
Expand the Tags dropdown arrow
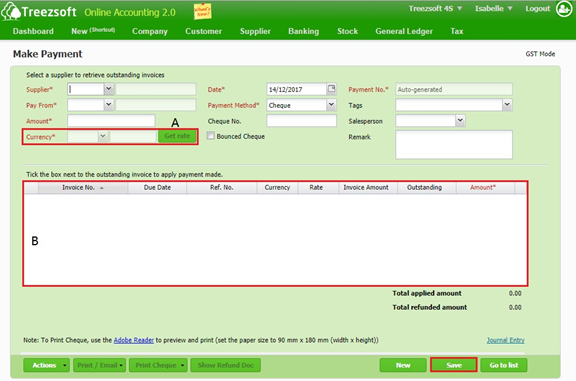coord(507,105)
